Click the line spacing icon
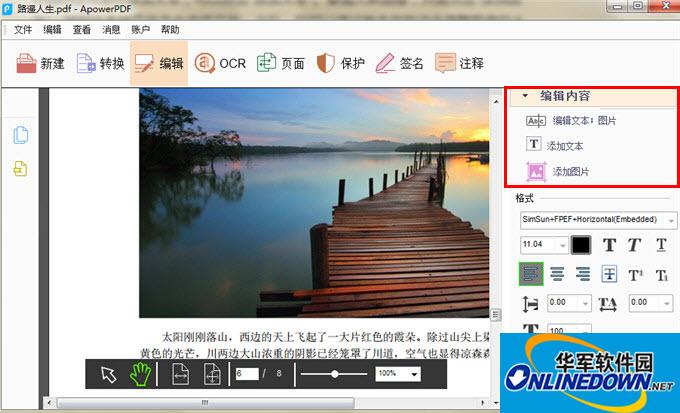The height and width of the screenshot is (413, 680). pyautogui.click(x=530, y=304)
